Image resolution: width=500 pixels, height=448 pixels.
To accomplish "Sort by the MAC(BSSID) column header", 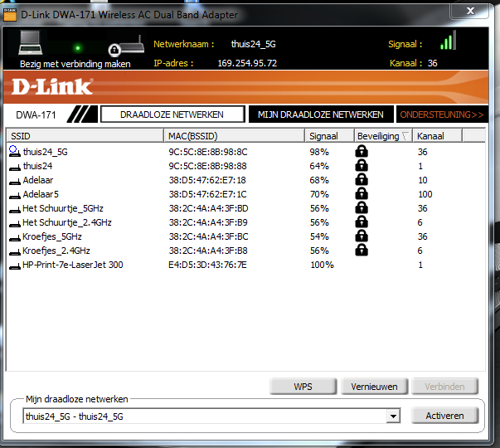I will [x=235, y=136].
